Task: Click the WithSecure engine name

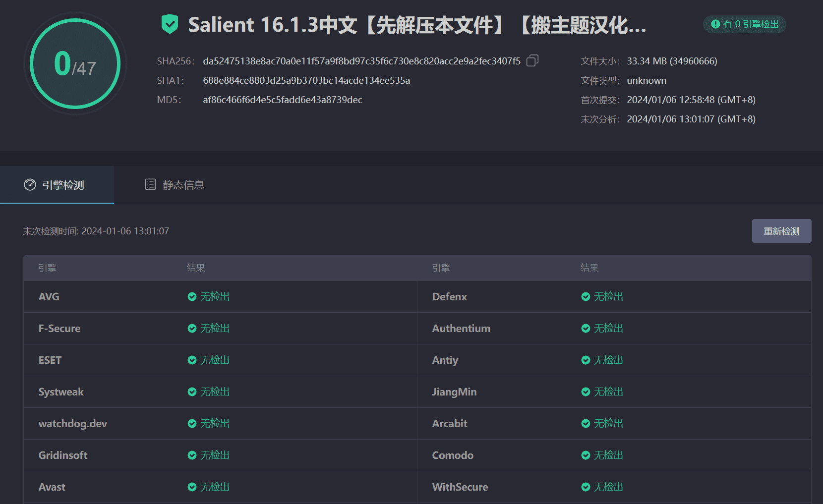Action: coord(460,487)
